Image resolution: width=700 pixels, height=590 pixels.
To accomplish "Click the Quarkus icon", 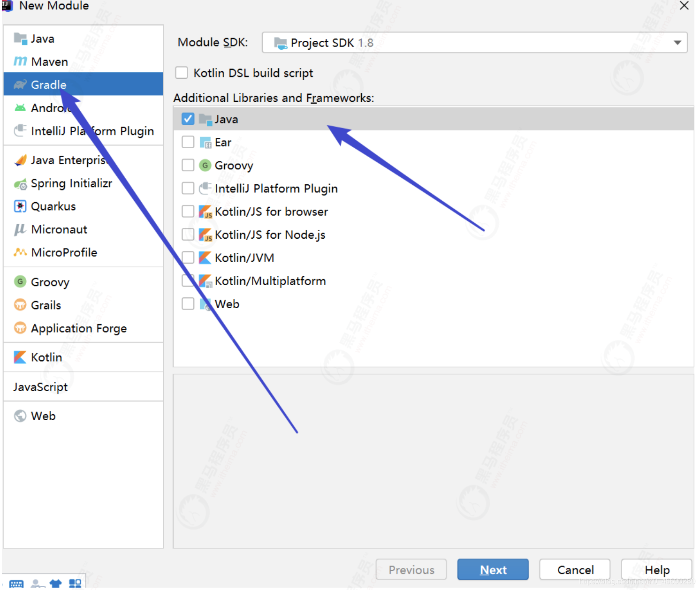I will tap(20, 206).
